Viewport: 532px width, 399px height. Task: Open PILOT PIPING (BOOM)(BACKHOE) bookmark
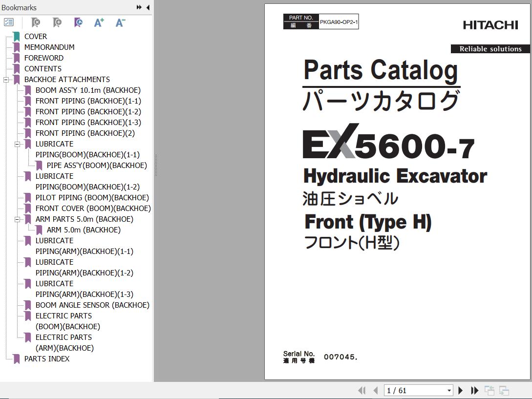click(92, 198)
